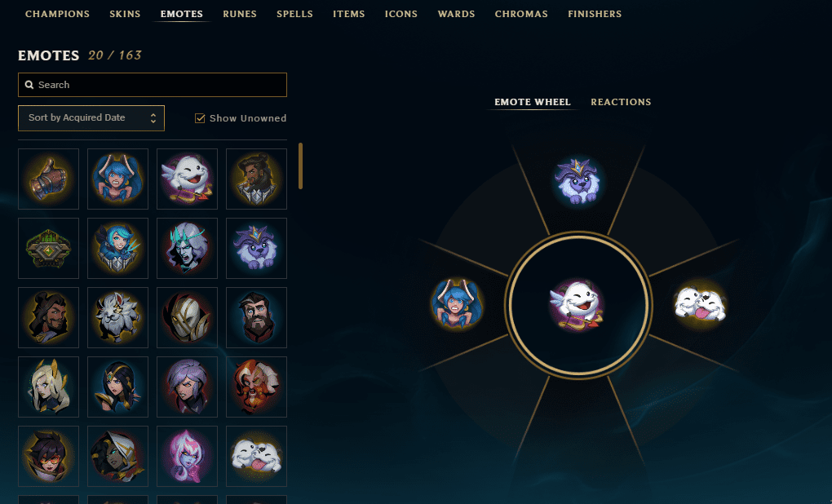Select the empty bottom wheel slot
This screenshot has height=504, width=832.
pos(578,424)
